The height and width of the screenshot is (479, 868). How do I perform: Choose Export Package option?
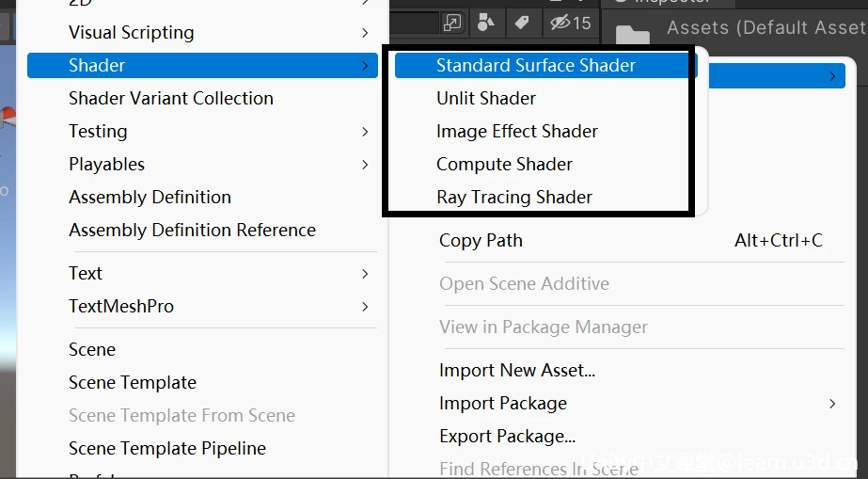tap(507, 437)
